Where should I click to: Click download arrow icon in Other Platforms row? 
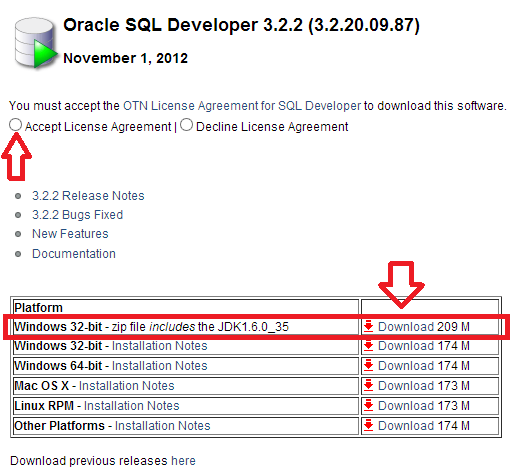(368, 426)
